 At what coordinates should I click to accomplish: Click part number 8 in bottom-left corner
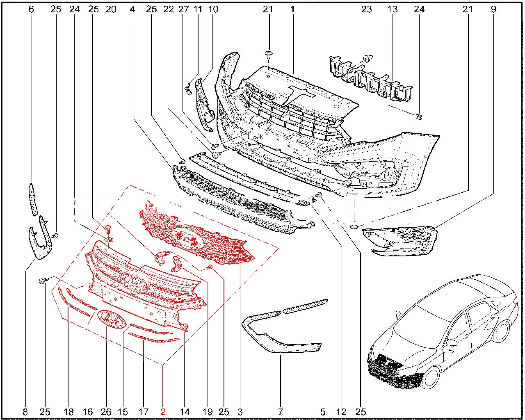25,412
